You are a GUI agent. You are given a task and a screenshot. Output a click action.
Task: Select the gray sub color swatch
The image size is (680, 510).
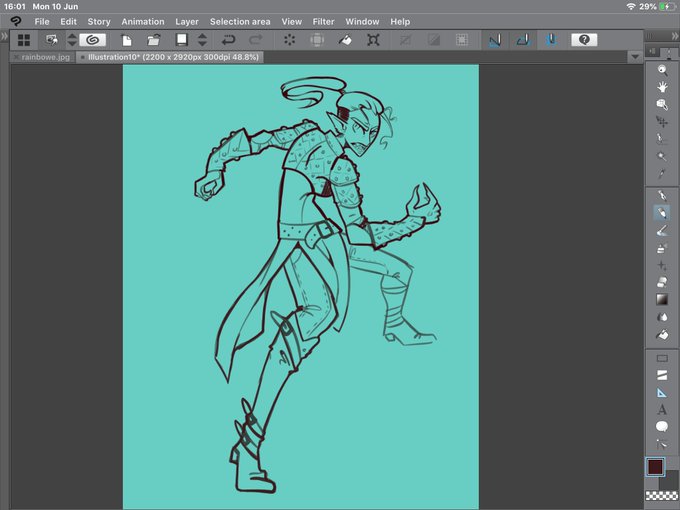coord(670,481)
